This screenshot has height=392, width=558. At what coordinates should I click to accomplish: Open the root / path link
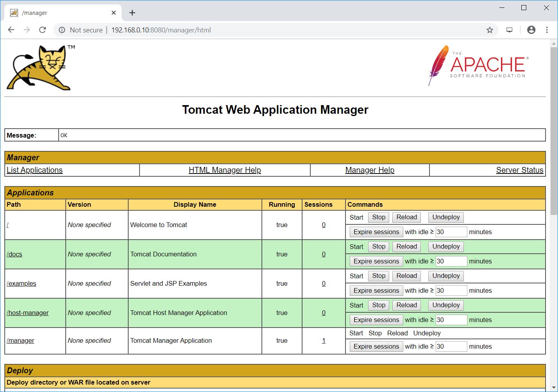[7, 225]
